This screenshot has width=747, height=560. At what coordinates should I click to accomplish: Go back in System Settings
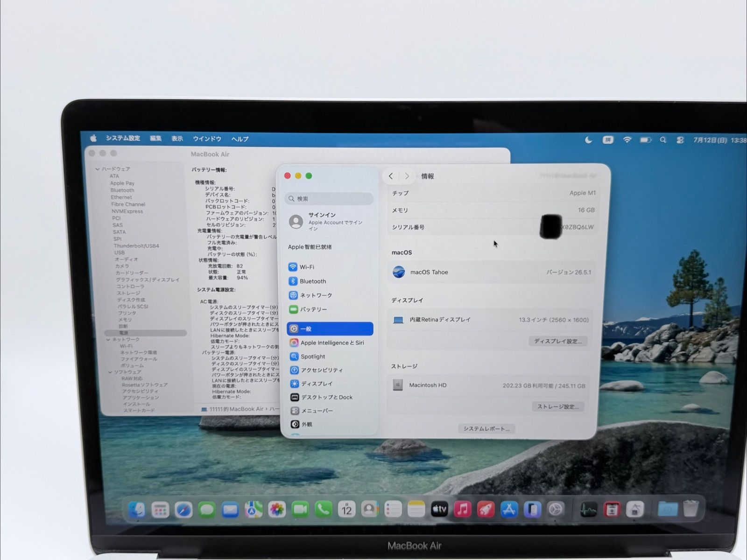391,176
